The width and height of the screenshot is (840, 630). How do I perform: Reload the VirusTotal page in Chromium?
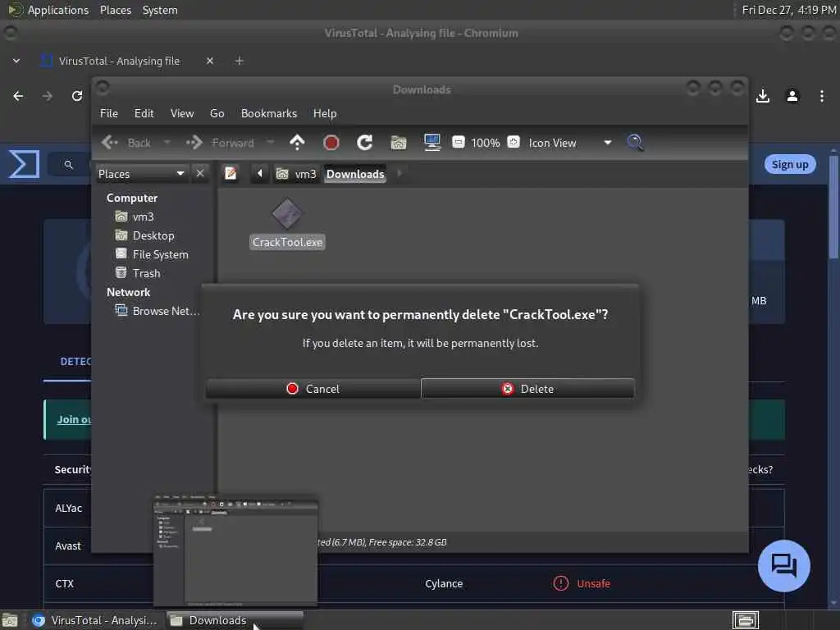click(77, 96)
